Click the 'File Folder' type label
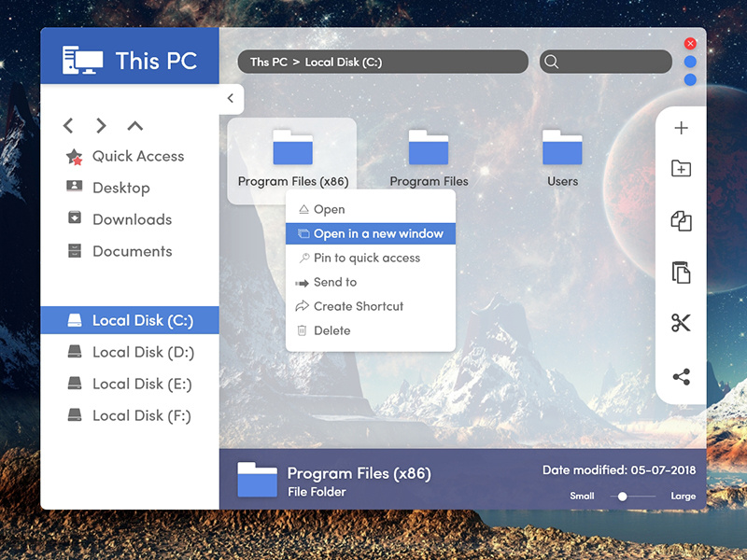747x560 pixels. click(317, 492)
